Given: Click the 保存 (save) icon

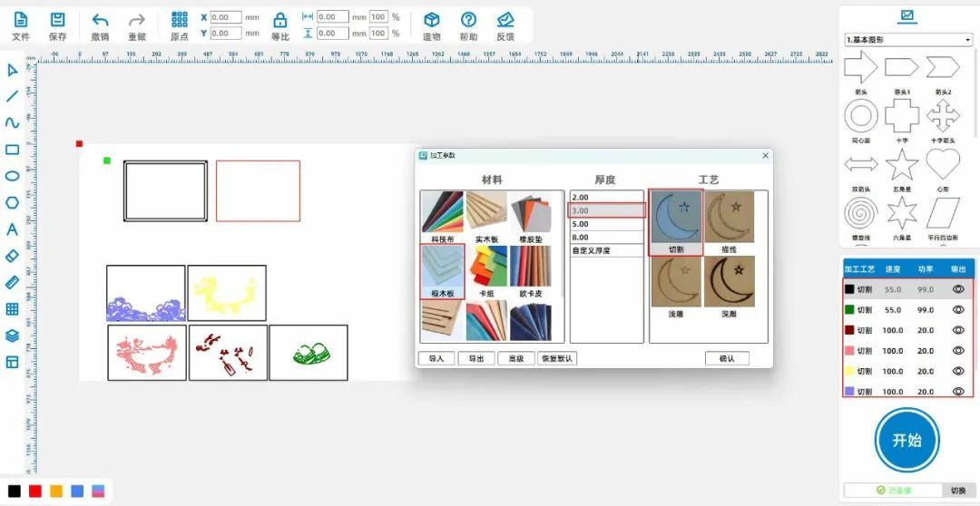Looking at the screenshot, I should 57,20.
